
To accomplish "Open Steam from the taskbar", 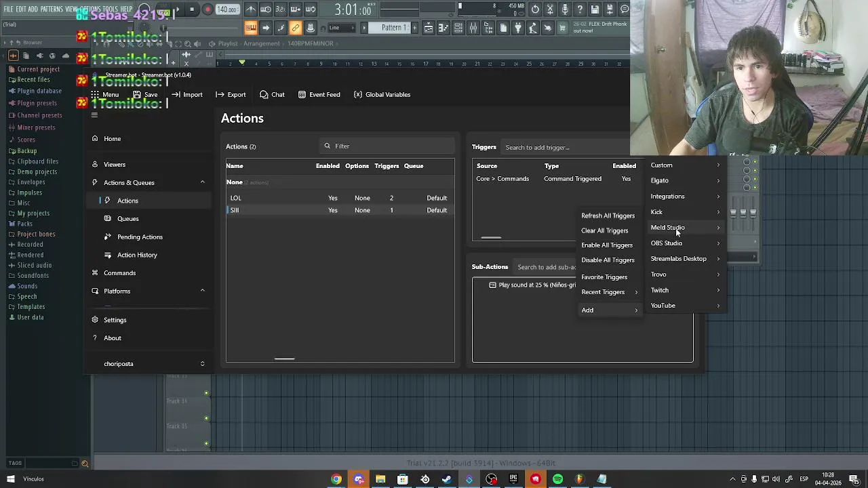I will [447, 479].
